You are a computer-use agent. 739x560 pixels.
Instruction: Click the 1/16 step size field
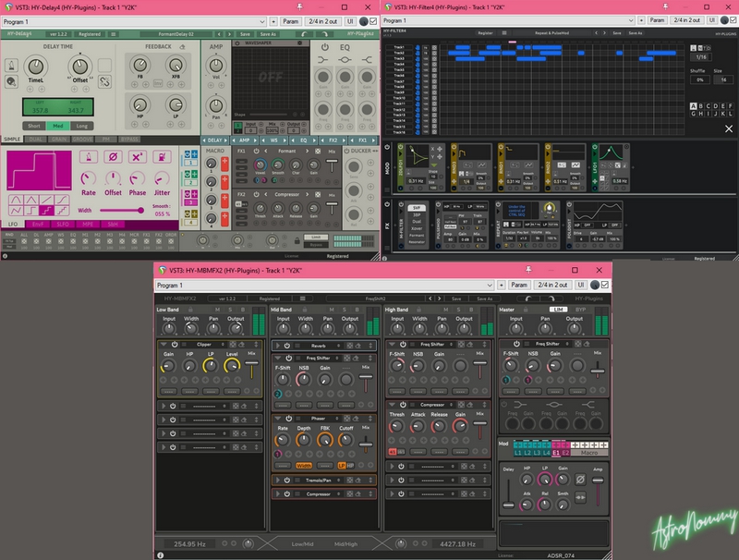[x=701, y=57]
